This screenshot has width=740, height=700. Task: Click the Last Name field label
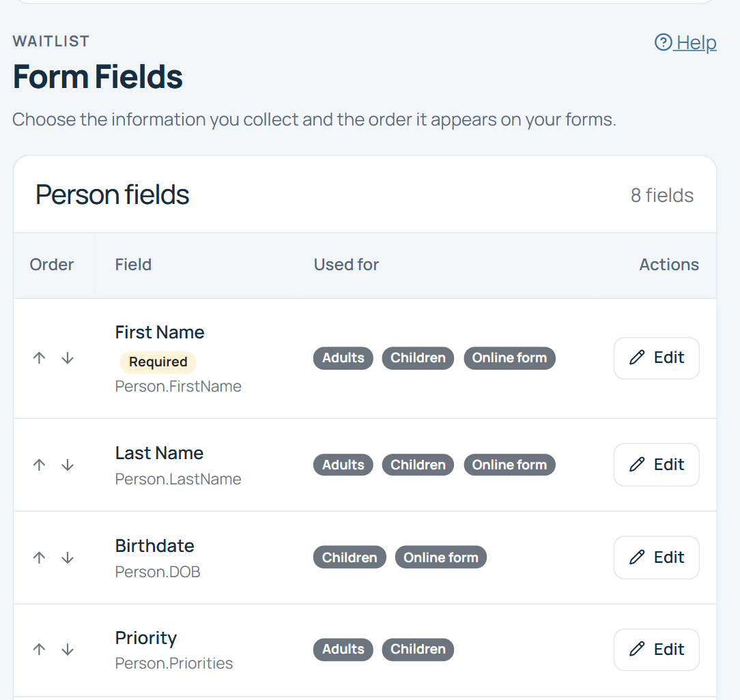point(160,453)
